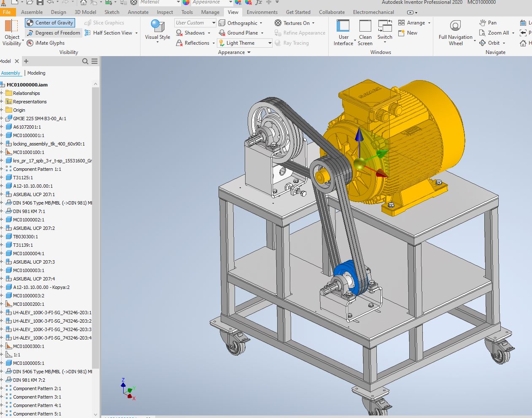Open the Annotate ribbon tab

coord(138,12)
